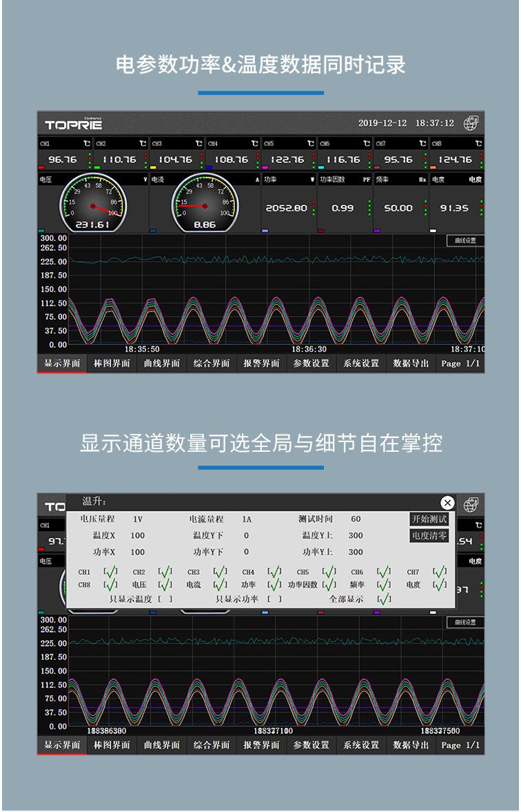
Task: Click the current gauge reading 8.86
Action: [204, 205]
